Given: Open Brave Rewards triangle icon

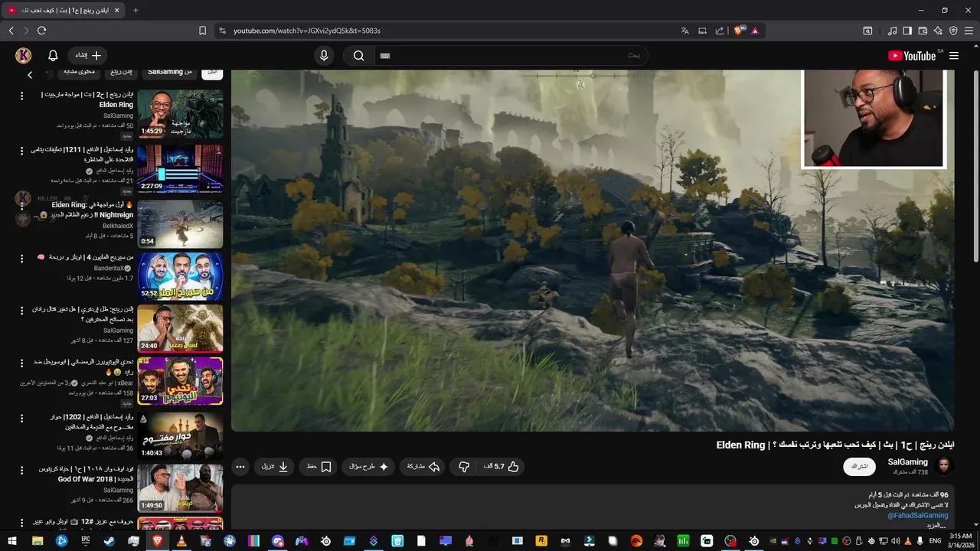Looking at the screenshot, I should pyautogui.click(x=755, y=31).
